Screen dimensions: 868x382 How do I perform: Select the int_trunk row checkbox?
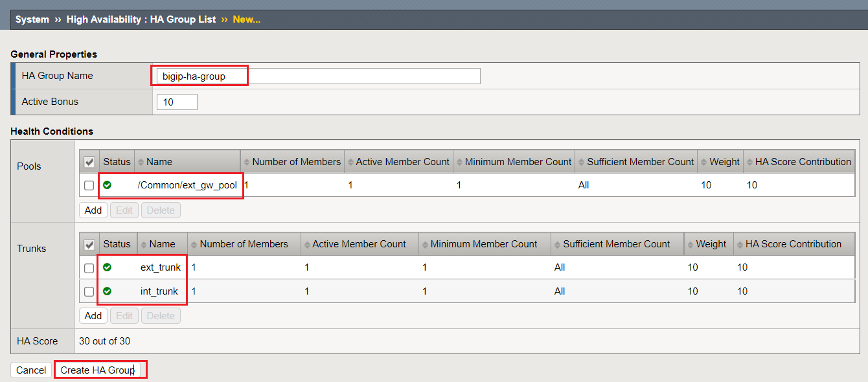point(89,292)
